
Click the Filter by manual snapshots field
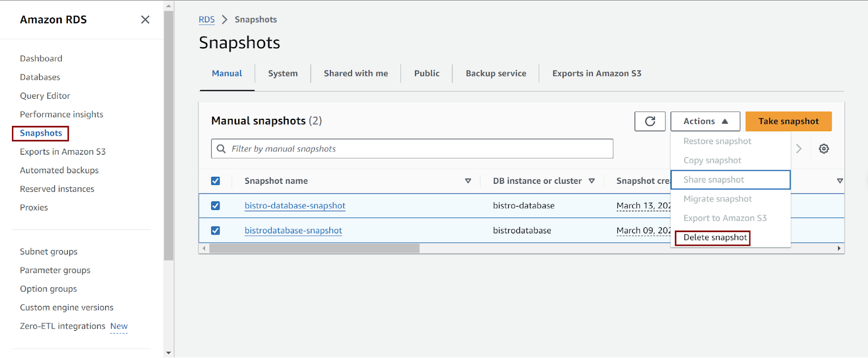pyautogui.click(x=412, y=149)
